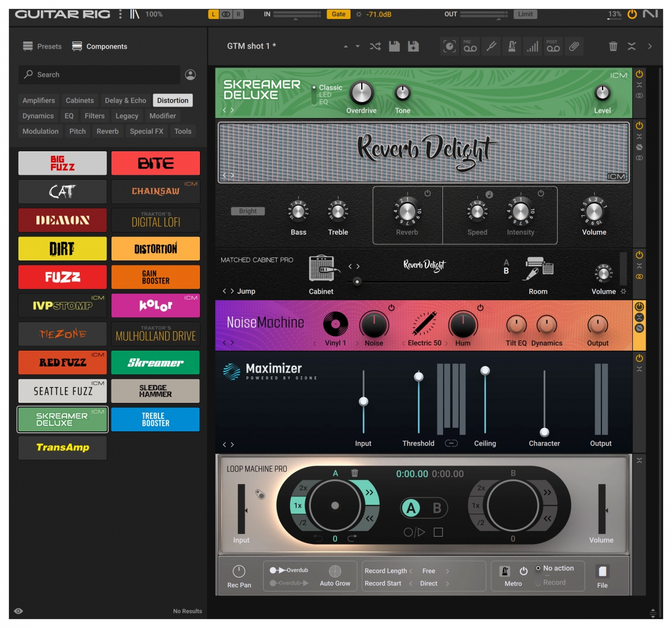This screenshot has width=672, height=628.
Task: Go to previous preset up arrow
Action: point(346,46)
